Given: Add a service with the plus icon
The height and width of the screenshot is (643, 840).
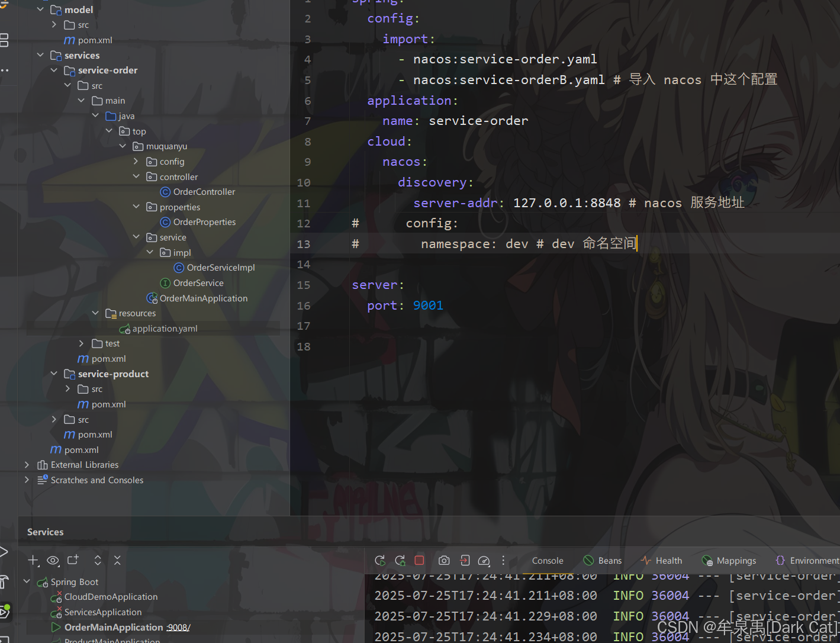Looking at the screenshot, I should pos(33,560).
